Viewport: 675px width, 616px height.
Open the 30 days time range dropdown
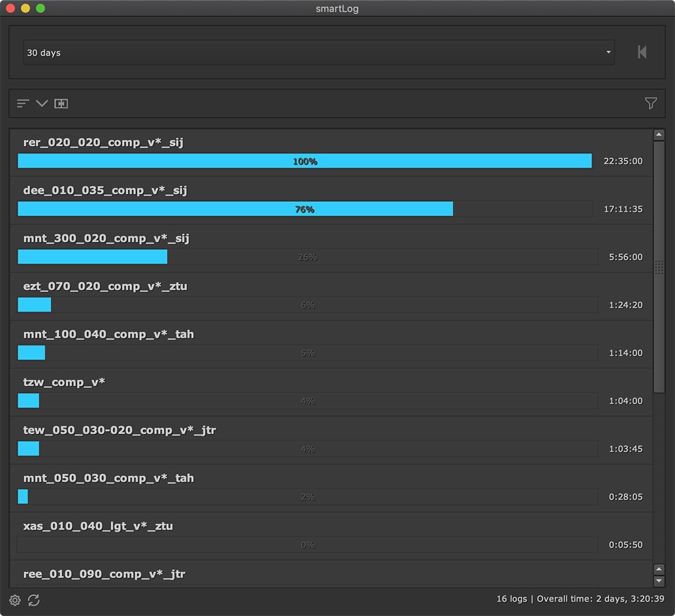(312, 52)
